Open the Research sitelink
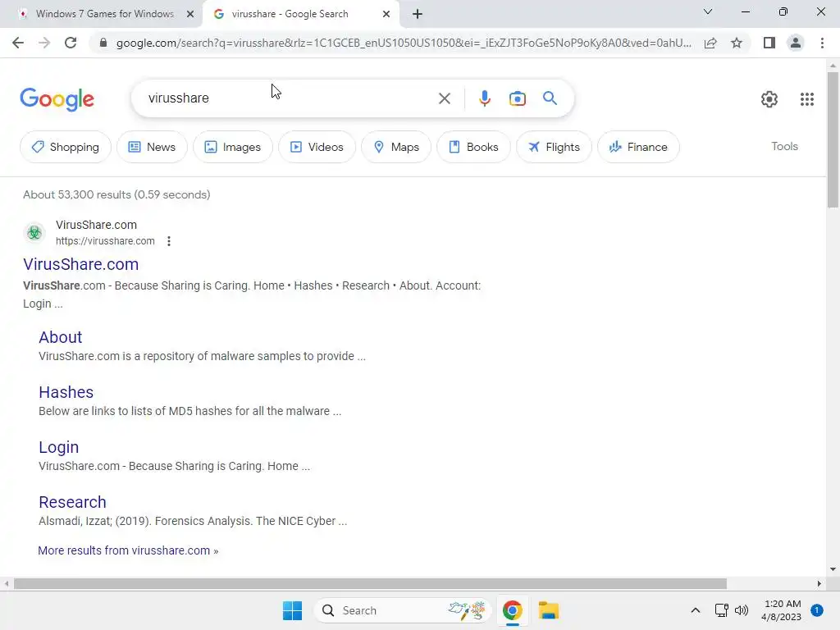 [x=72, y=502]
